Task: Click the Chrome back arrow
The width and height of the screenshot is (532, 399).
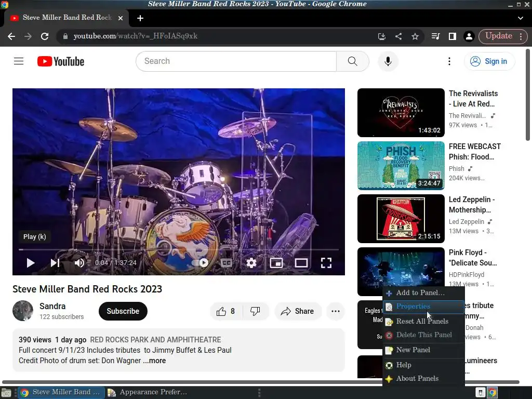Action: [x=11, y=36]
